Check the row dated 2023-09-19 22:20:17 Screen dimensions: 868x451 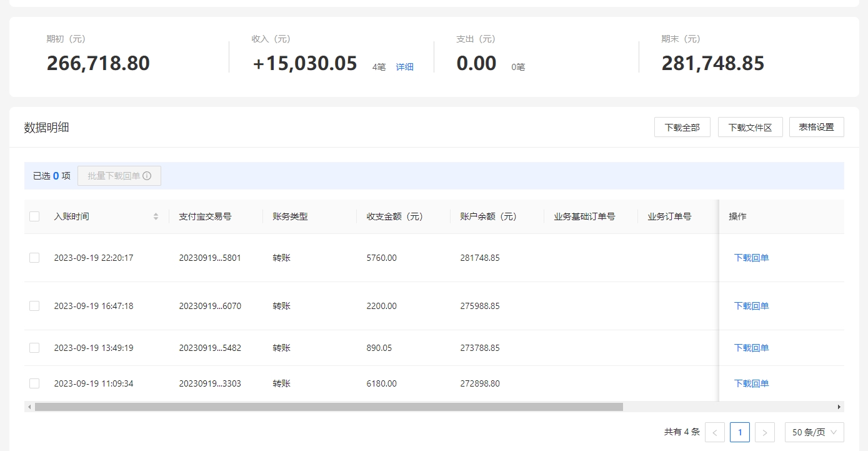(34, 258)
